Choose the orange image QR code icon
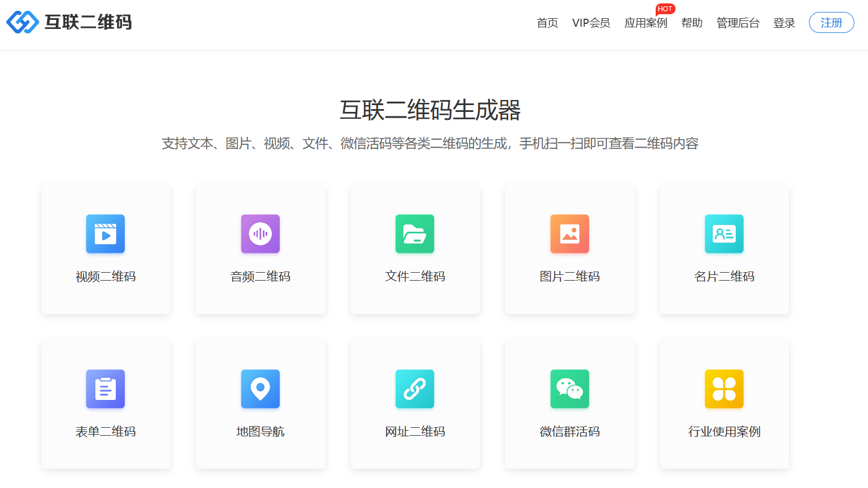This screenshot has width=868, height=488. (x=570, y=233)
